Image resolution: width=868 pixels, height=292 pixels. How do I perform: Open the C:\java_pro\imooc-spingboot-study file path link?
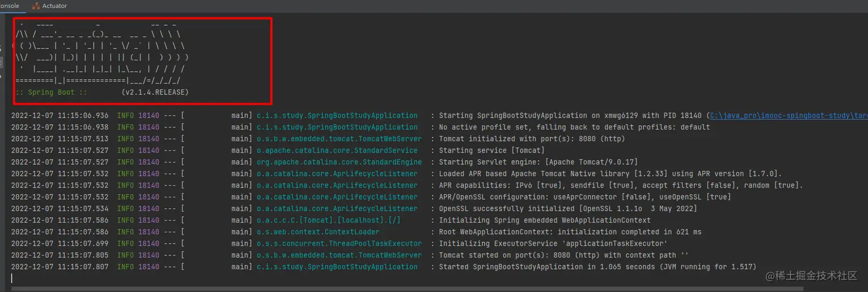point(788,115)
